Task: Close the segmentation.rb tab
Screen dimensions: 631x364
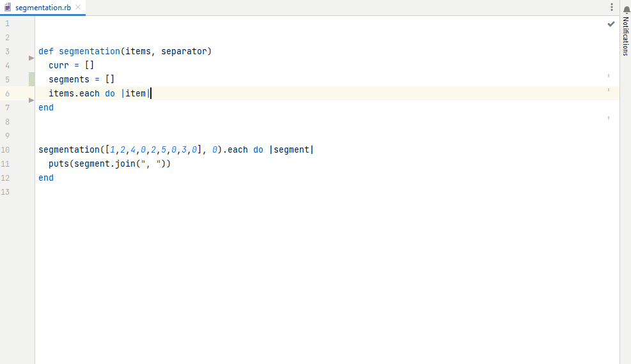Action: 78,7
